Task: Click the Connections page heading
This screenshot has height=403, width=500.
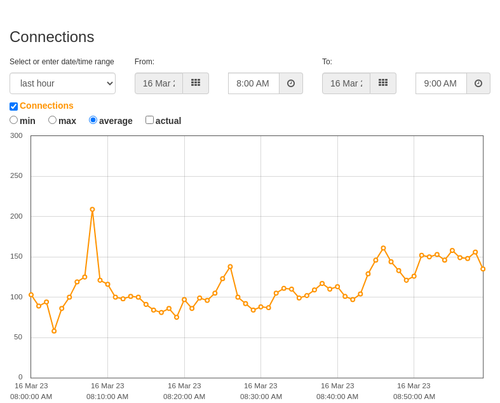Action: tap(52, 37)
